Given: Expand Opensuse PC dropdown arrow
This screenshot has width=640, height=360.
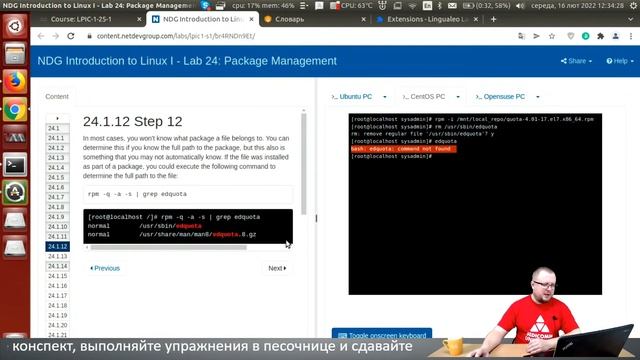Looking at the screenshot, I should [x=538, y=97].
